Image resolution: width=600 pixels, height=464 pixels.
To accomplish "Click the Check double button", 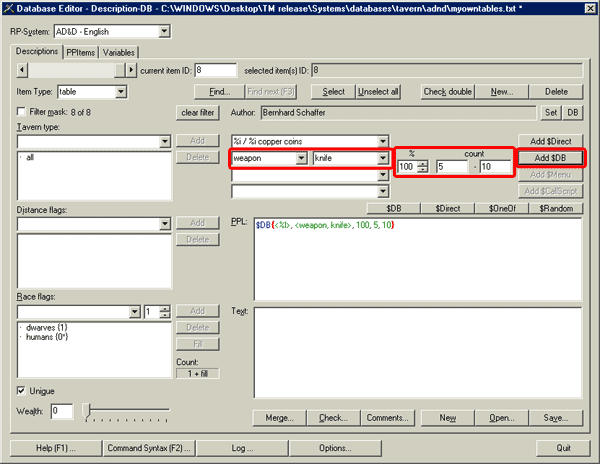I will [x=447, y=92].
